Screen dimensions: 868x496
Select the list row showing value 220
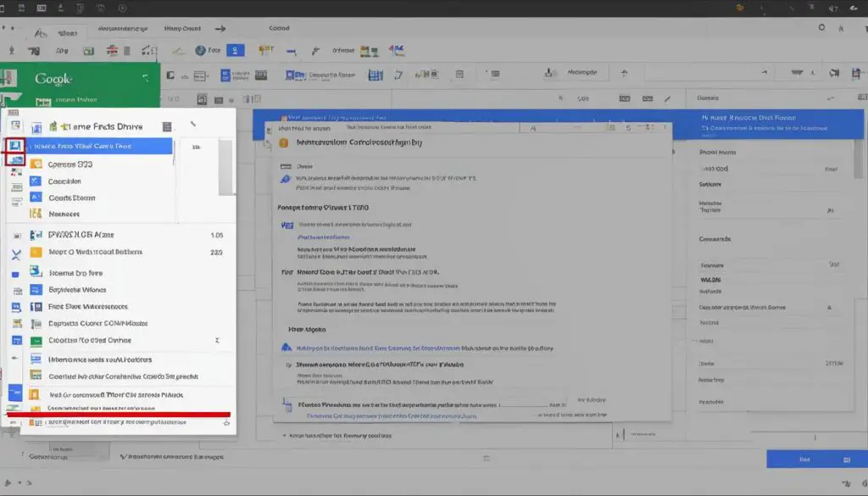127,252
